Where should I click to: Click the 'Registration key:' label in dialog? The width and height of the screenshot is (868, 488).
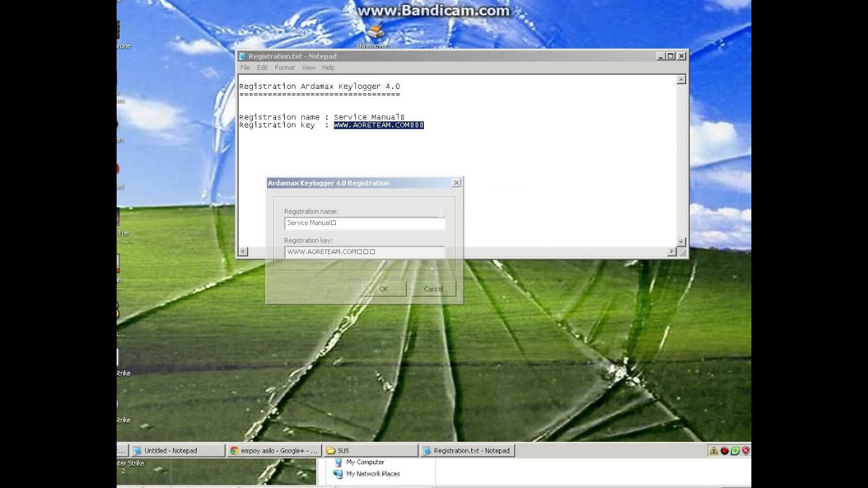tap(309, 241)
